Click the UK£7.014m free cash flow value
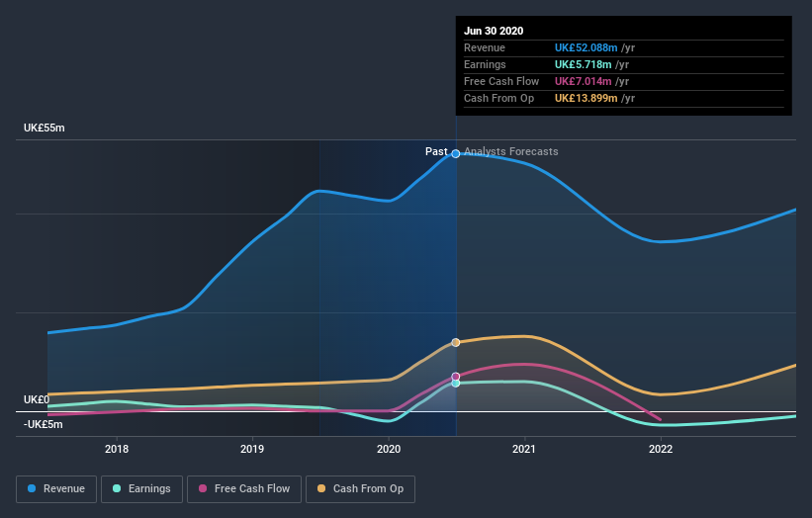The height and width of the screenshot is (518, 812). point(584,81)
